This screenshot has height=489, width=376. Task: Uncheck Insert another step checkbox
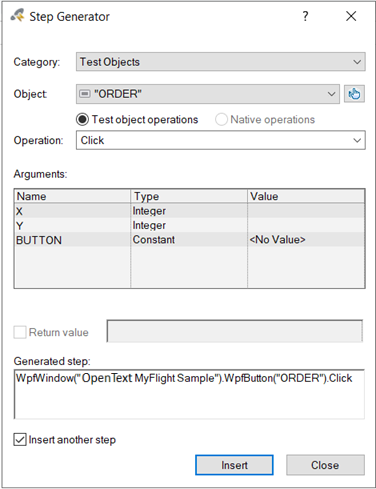pyautogui.click(x=20, y=440)
